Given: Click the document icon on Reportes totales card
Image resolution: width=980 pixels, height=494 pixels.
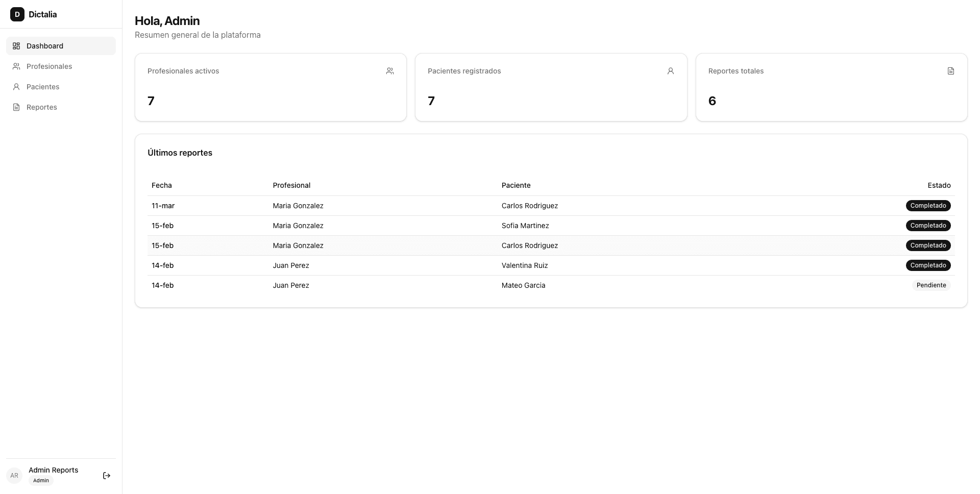Looking at the screenshot, I should tap(950, 71).
